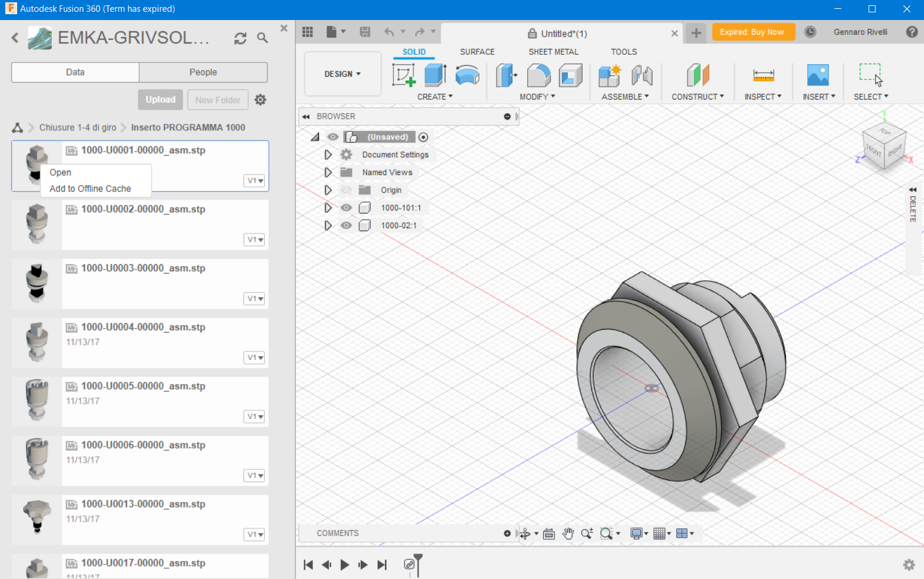Hide component 1000-101:1 with its eye icon
Image resolution: width=924 pixels, height=579 pixels.
[x=347, y=208]
